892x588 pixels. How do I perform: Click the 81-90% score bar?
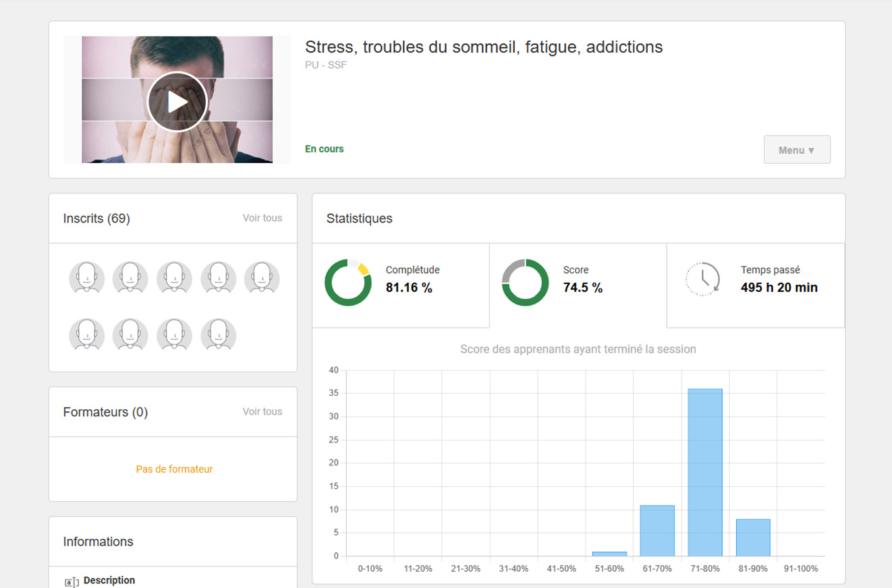point(752,537)
